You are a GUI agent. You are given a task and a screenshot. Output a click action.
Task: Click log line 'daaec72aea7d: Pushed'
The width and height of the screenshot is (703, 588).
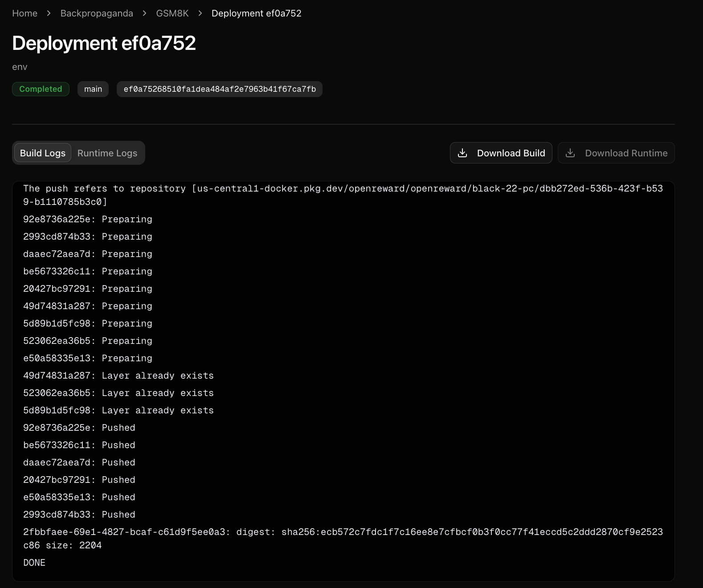pos(79,462)
